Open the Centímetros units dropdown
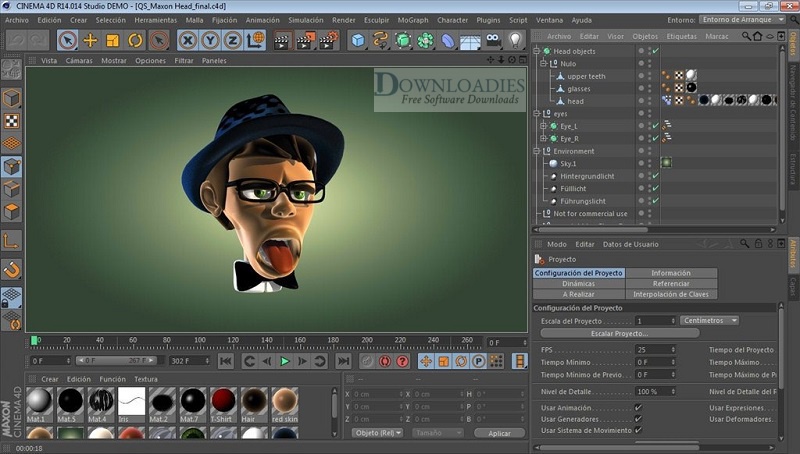 [709, 320]
